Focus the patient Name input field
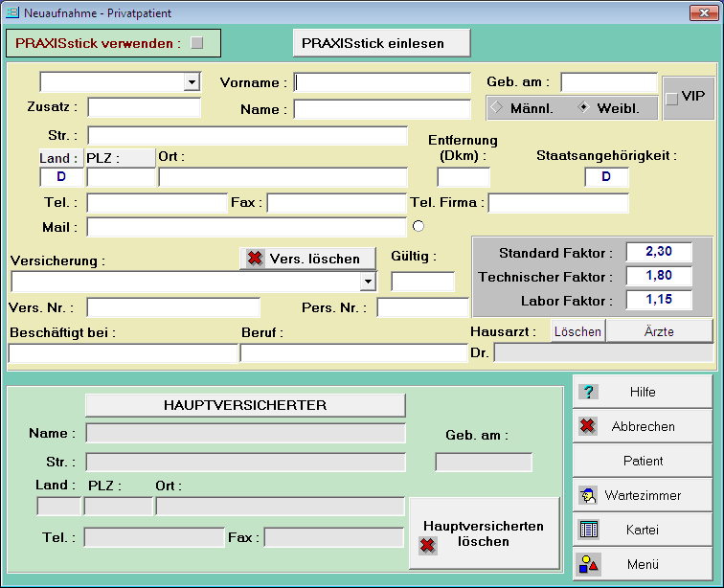The height and width of the screenshot is (588, 724). [x=382, y=109]
